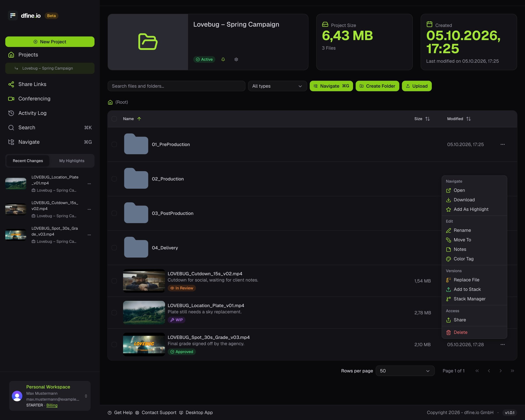Click the Conferencing camera icon

[x=11, y=99]
